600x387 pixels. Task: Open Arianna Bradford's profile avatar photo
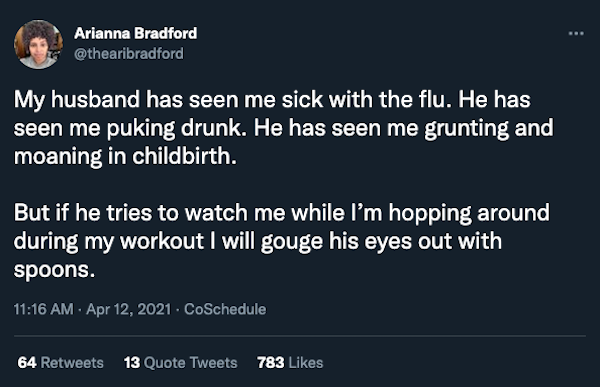(x=38, y=44)
